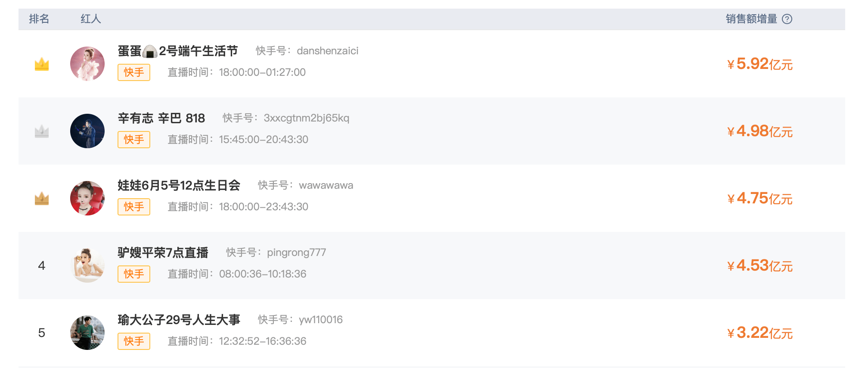
Task: Click the bronze crown rank icon
Action: (42, 198)
